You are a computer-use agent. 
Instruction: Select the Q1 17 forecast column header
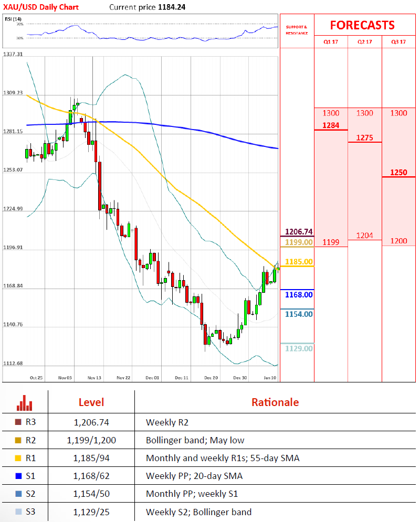point(331,42)
